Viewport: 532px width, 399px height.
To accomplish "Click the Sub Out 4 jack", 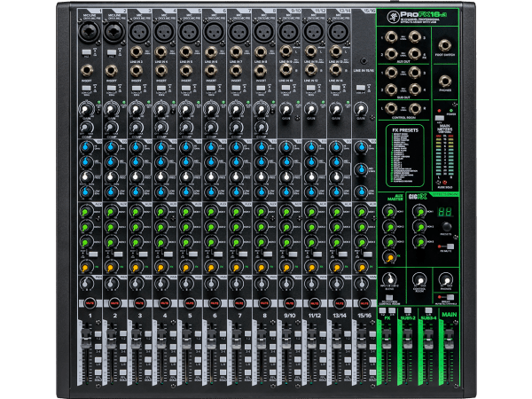I will pyautogui.click(x=415, y=90).
